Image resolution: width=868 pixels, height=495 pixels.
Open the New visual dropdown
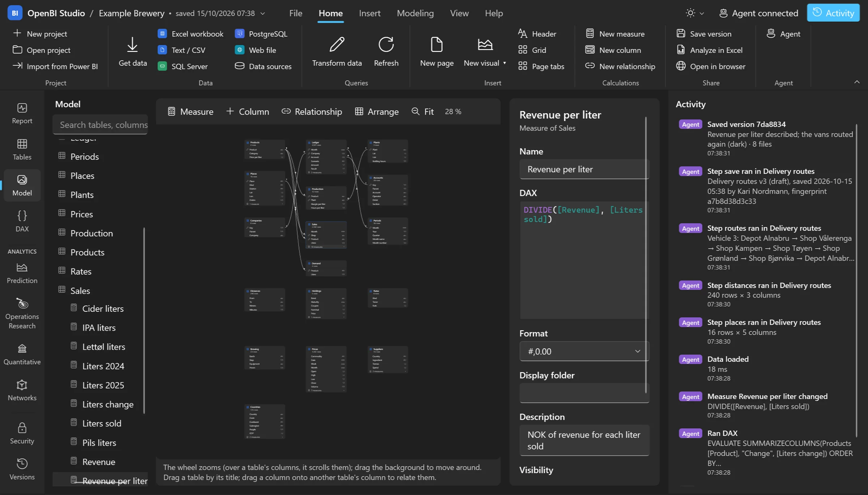pyautogui.click(x=485, y=52)
